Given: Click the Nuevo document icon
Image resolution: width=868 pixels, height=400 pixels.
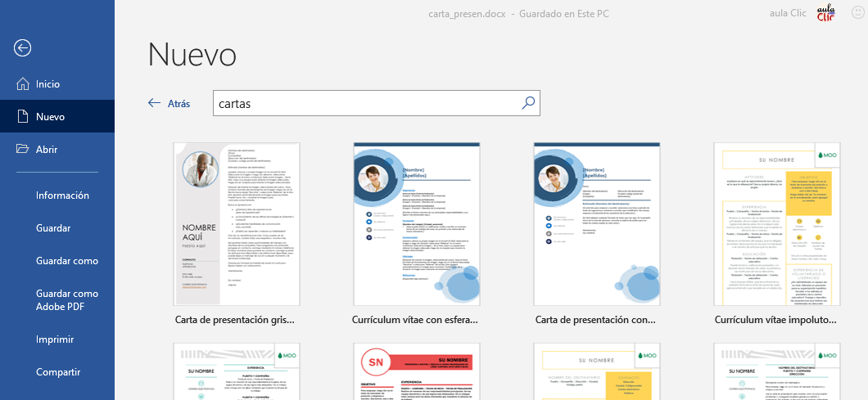Looking at the screenshot, I should click(x=22, y=117).
